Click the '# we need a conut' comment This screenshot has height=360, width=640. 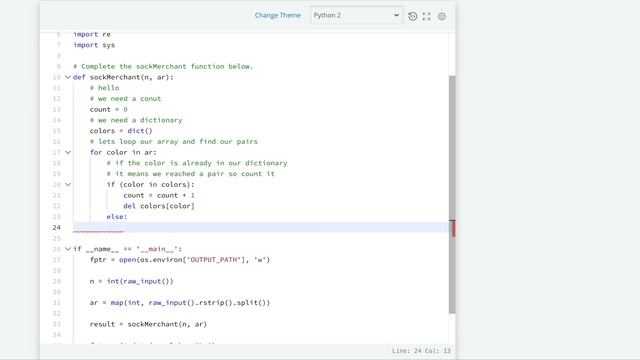125,98
